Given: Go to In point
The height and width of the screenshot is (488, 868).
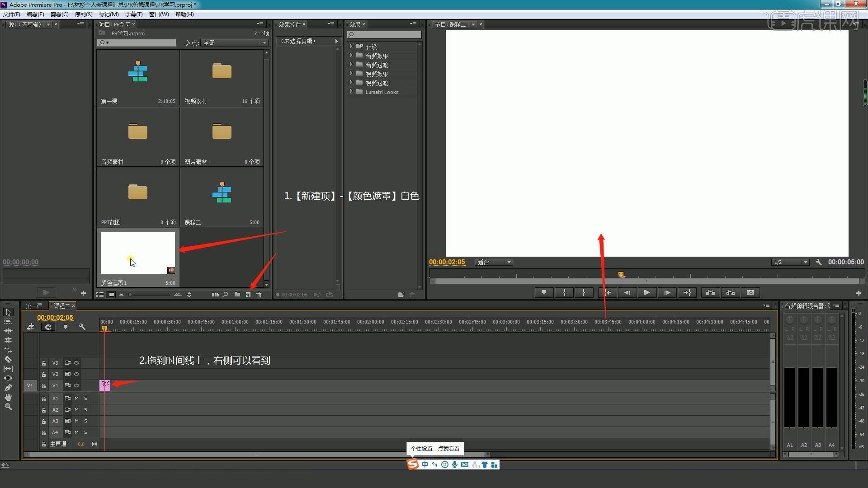Looking at the screenshot, I should [607, 293].
